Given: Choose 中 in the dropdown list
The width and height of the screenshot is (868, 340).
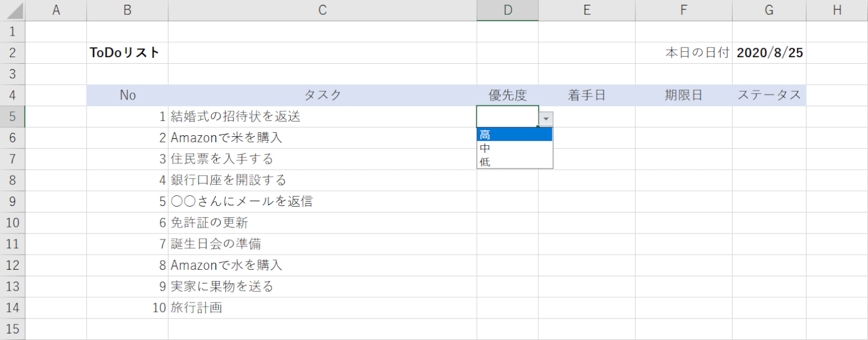Looking at the screenshot, I should tap(514, 148).
